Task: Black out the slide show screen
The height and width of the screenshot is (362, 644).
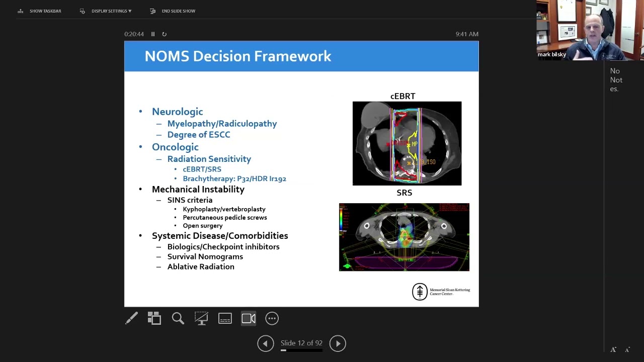Action: pos(201,318)
